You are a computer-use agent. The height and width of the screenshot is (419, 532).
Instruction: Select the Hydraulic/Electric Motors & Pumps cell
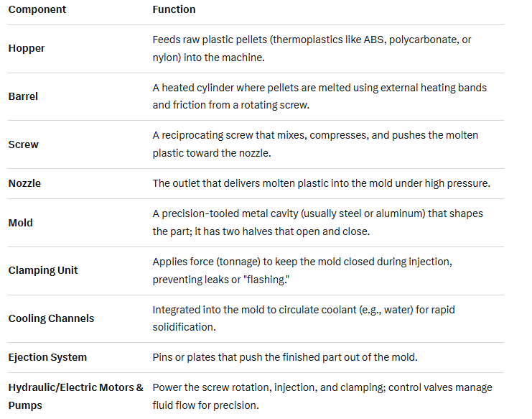(75, 396)
